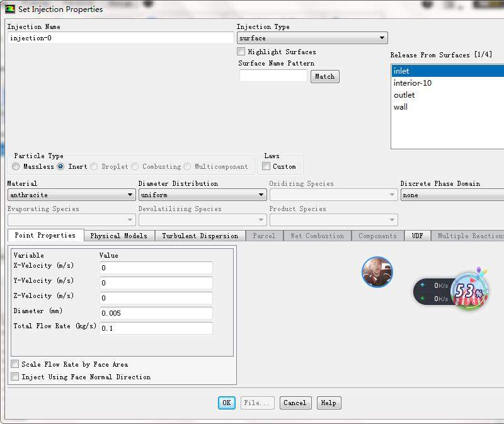Select the Inert particle type

click(60, 166)
